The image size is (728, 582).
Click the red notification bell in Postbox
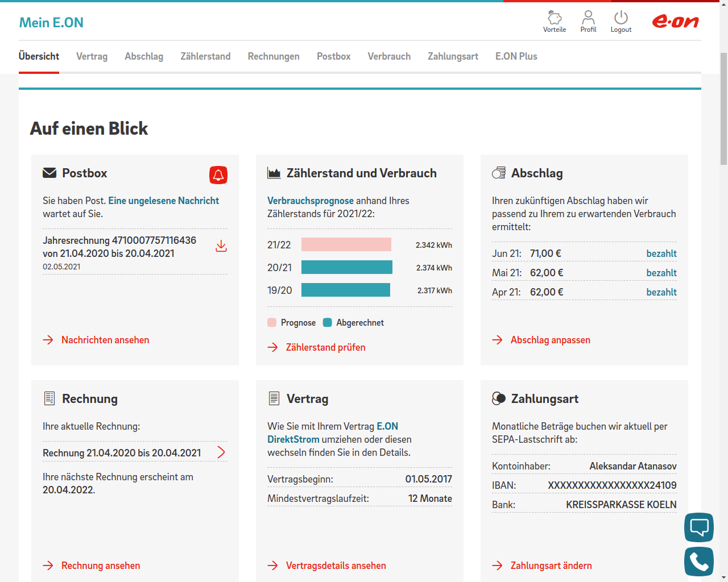pyautogui.click(x=218, y=175)
